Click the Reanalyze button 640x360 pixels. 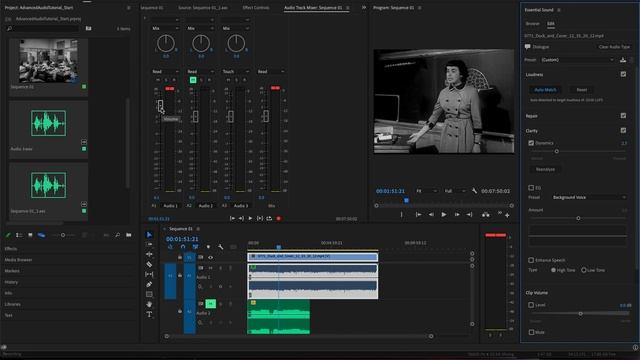point(545,169)
